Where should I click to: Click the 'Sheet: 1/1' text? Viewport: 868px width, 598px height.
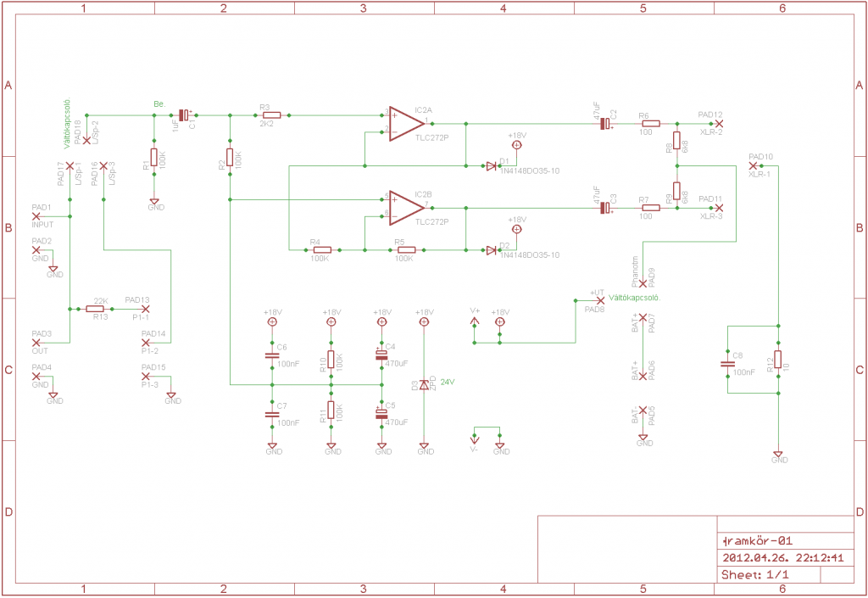755,575
